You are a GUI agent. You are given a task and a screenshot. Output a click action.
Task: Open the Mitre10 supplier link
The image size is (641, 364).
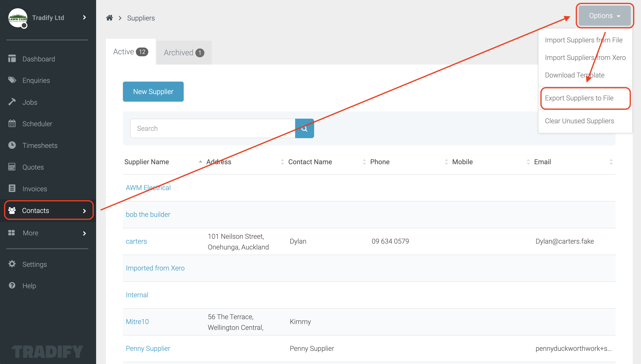click(137, 322)
